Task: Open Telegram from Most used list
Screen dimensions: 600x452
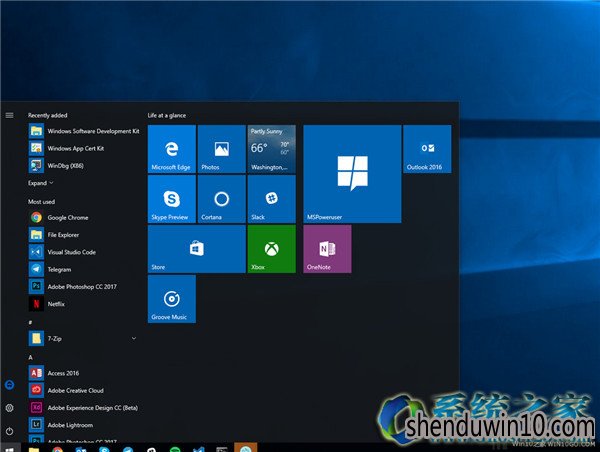Action: tap(84, 269)
